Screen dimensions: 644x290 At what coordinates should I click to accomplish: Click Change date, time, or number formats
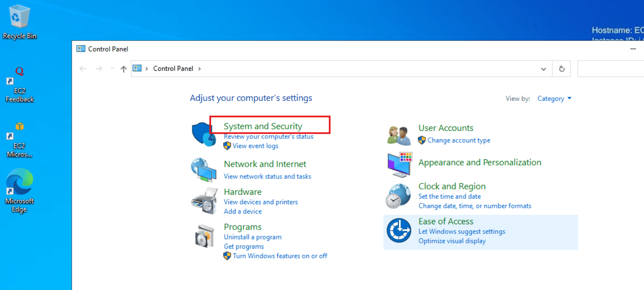point(475,206)
